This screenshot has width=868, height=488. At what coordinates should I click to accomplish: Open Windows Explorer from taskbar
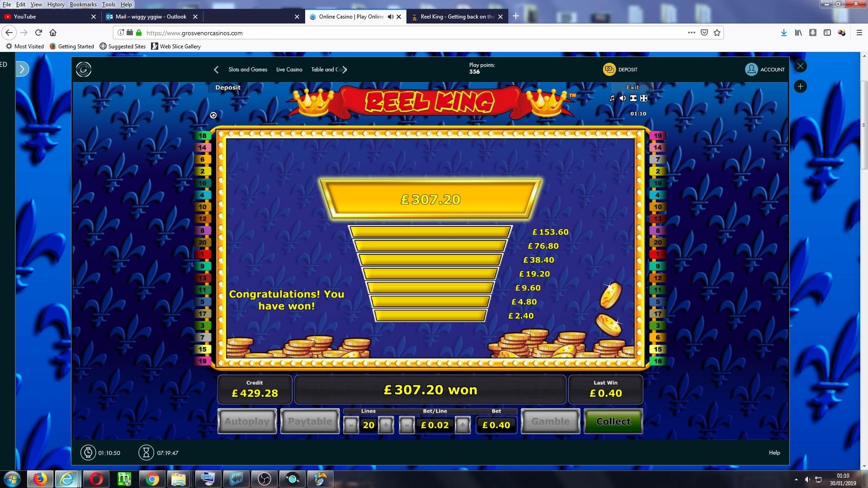tap(179, 479)
